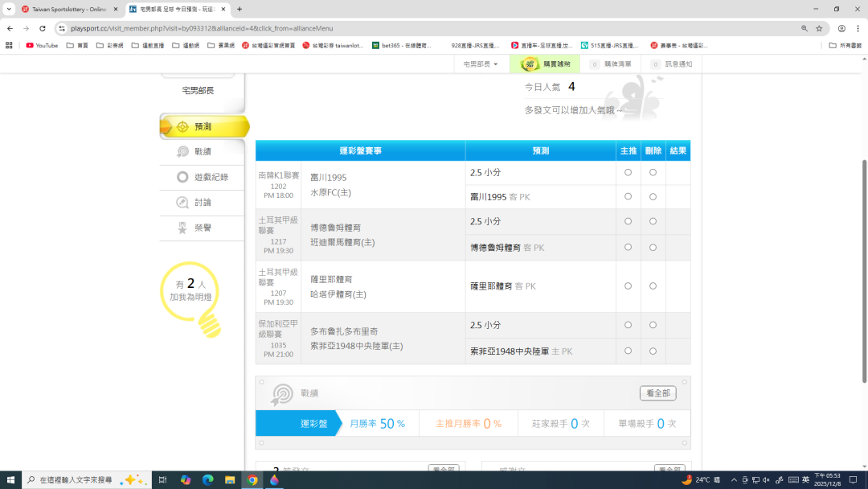The height and width of the screenshot is (489, 868).
Task: Open the 訊息通知 link in the top bar
Action: click(x=671, y=64)
